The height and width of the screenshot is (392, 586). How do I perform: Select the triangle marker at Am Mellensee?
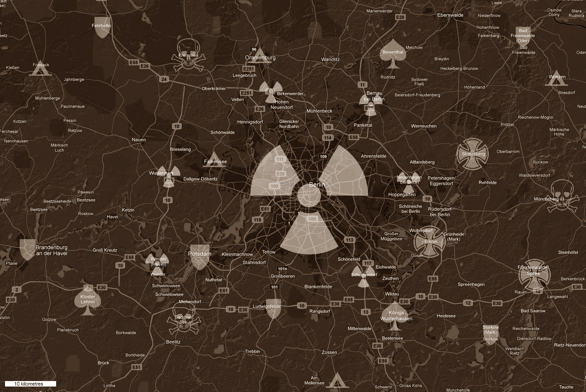337,380
